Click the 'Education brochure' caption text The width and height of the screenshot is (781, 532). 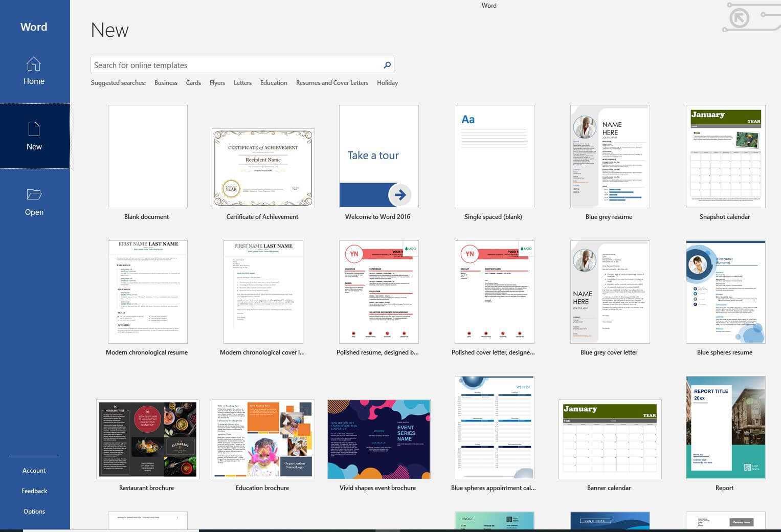tap(262, 488)
